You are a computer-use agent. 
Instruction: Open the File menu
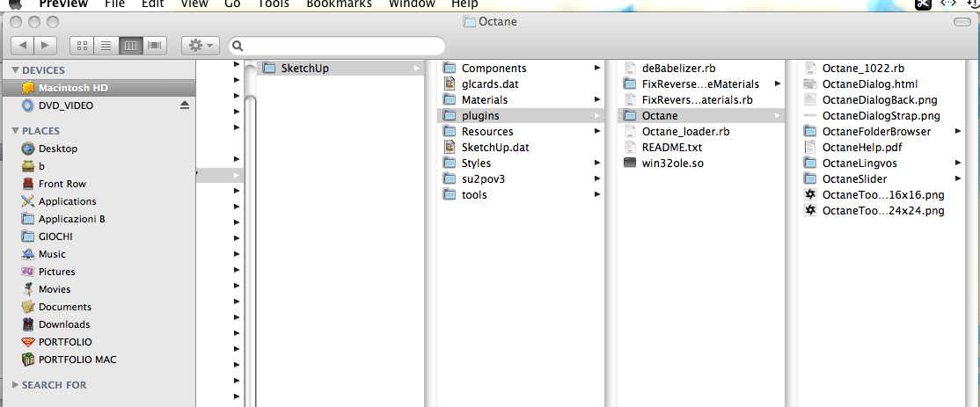[x=115, y=4]
